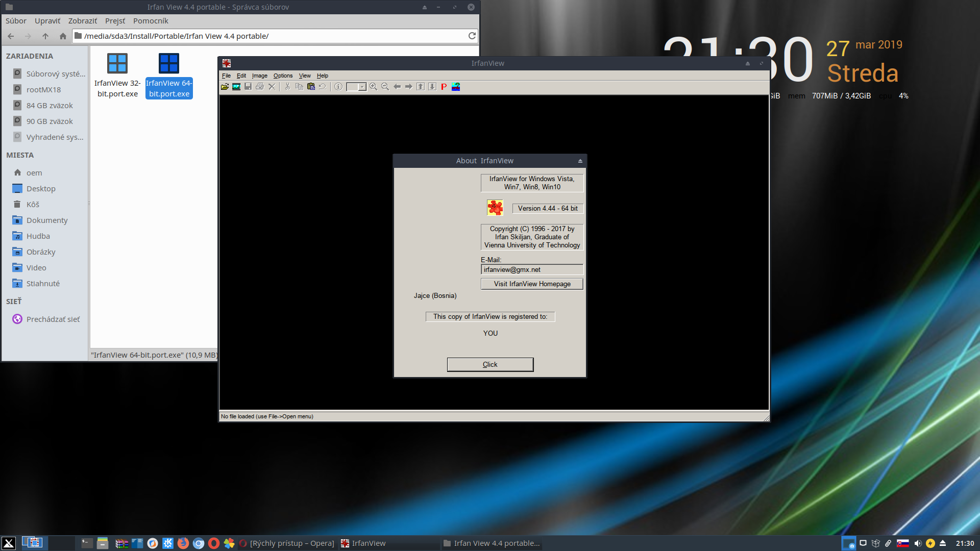The width and height of the screenshot is (980, 551).
Task: Click the volume speaker icon in system tray
Action: [x=917, y=543]
